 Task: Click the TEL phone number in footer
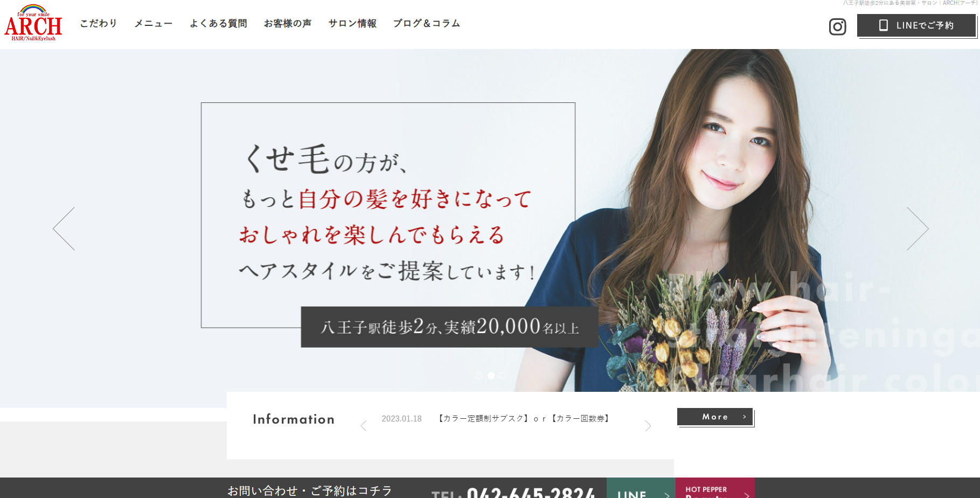click(x=513, y=492)
